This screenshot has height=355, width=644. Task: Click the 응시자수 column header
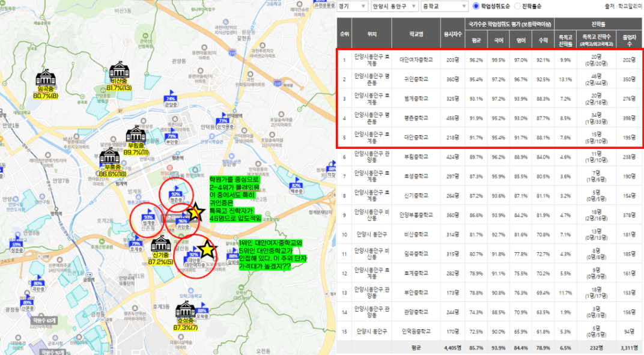tap(452, 34)
